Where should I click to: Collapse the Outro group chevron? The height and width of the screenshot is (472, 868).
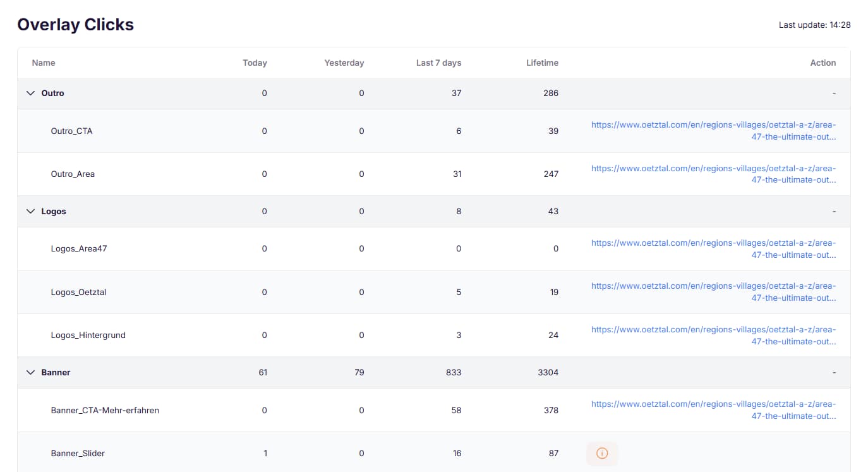30,93
